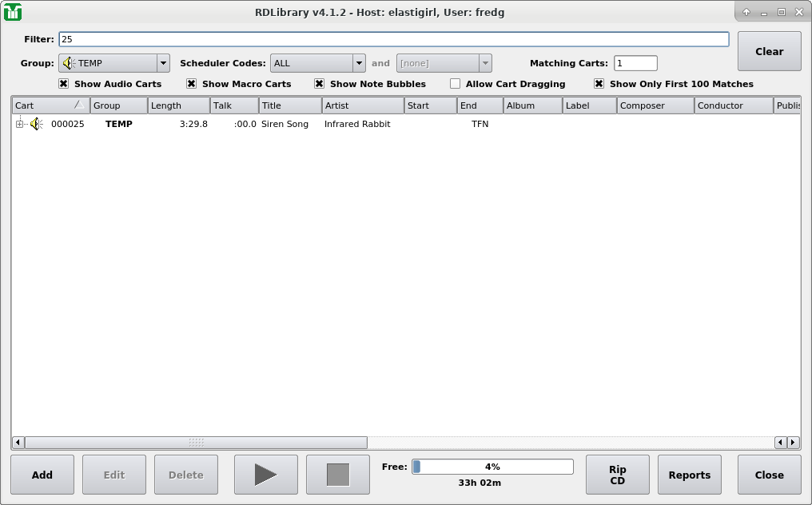Screen dimensions: 812x505
Task: Expand the tree node for cart 000025
Action: (x=18, y=124)
